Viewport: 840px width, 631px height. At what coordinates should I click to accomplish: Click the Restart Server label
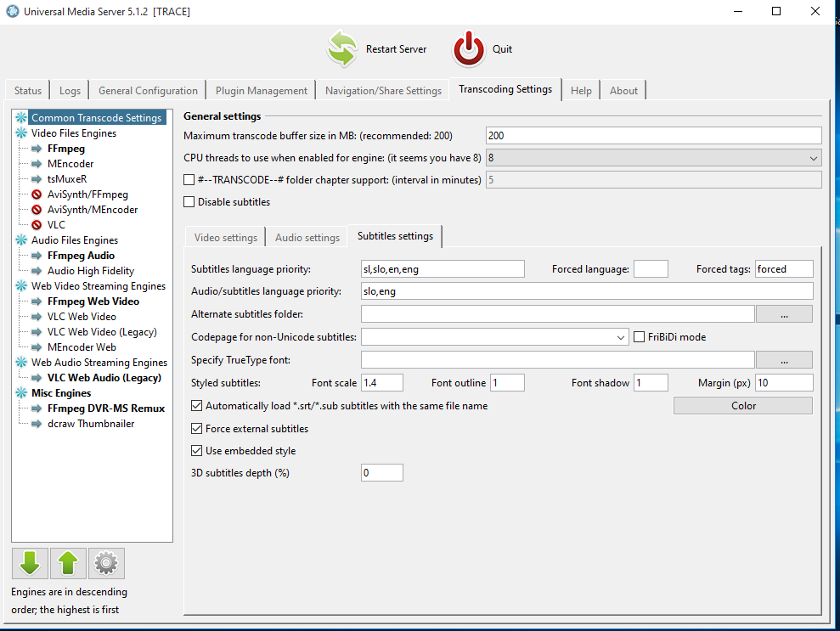pos(397,48)
